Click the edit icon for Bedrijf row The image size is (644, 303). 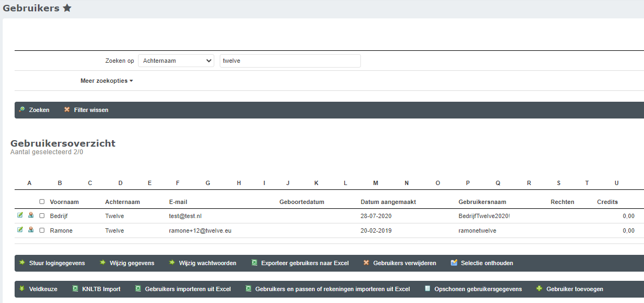[x=20, y=215]
